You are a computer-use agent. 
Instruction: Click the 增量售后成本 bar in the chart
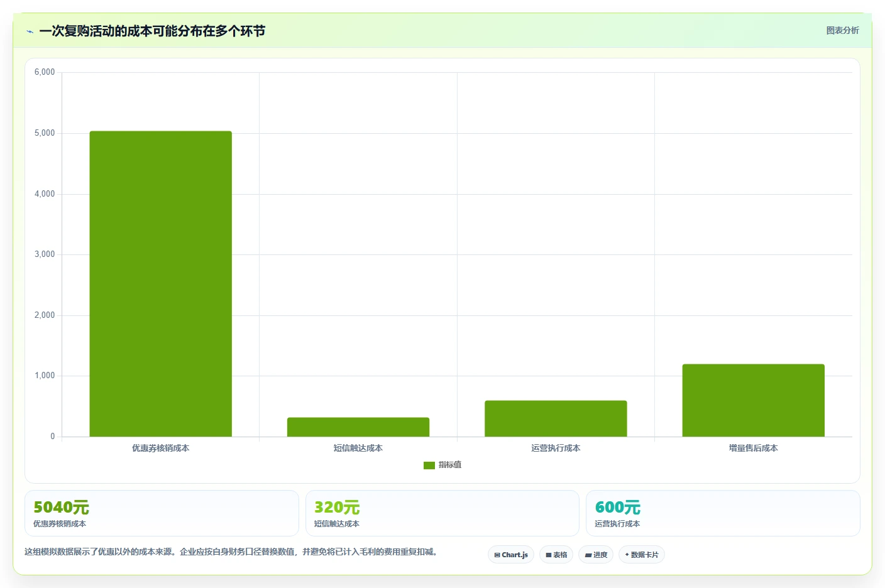pyautogui.click(x=754, y=400)
